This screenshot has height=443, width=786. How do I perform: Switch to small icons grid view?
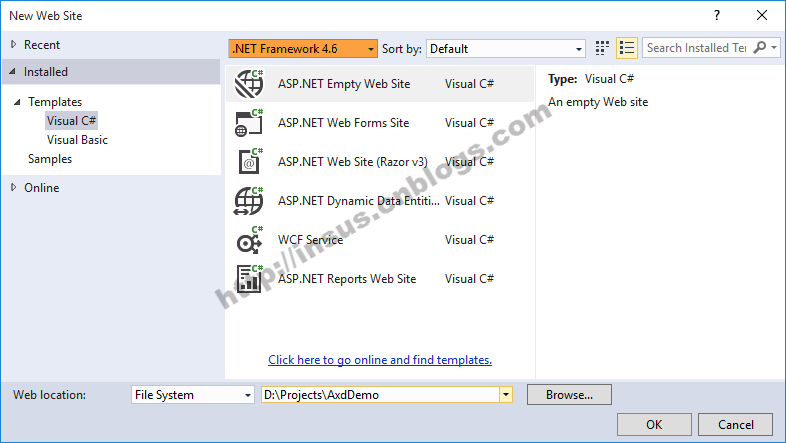(x=602, y=48)
